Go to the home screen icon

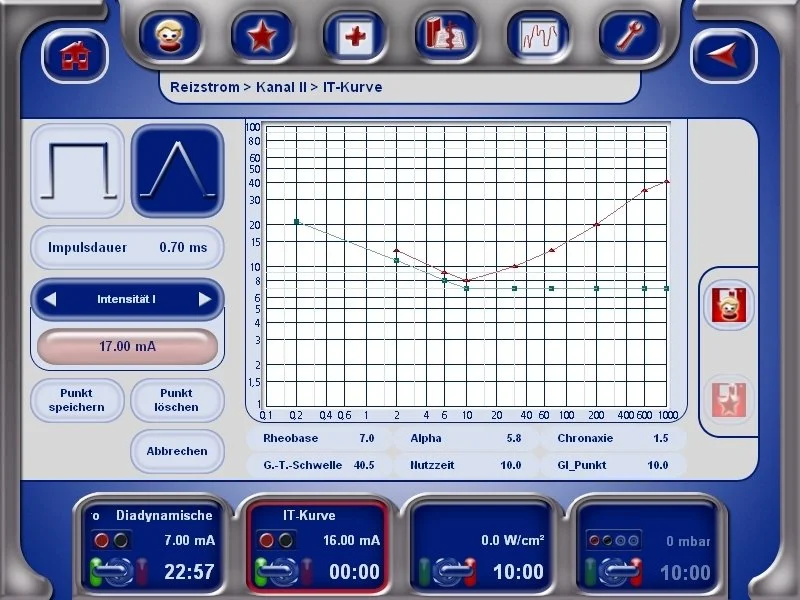tap(75, 56)
